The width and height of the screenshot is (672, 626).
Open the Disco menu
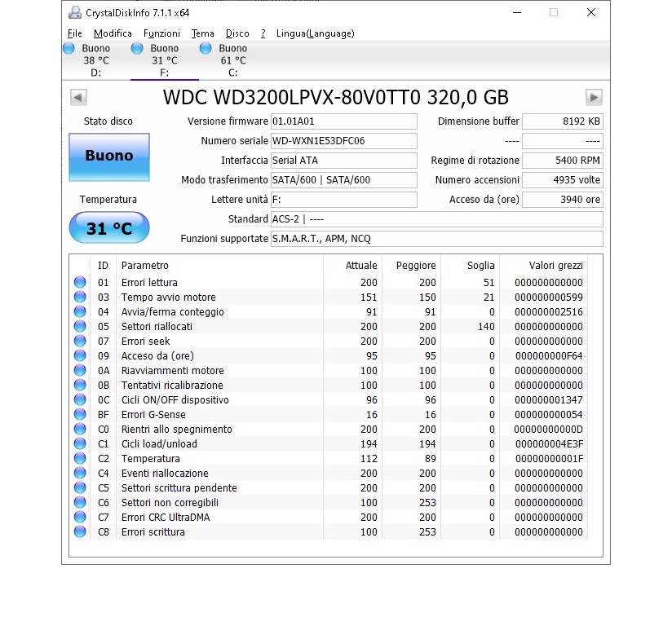(237, 33)
